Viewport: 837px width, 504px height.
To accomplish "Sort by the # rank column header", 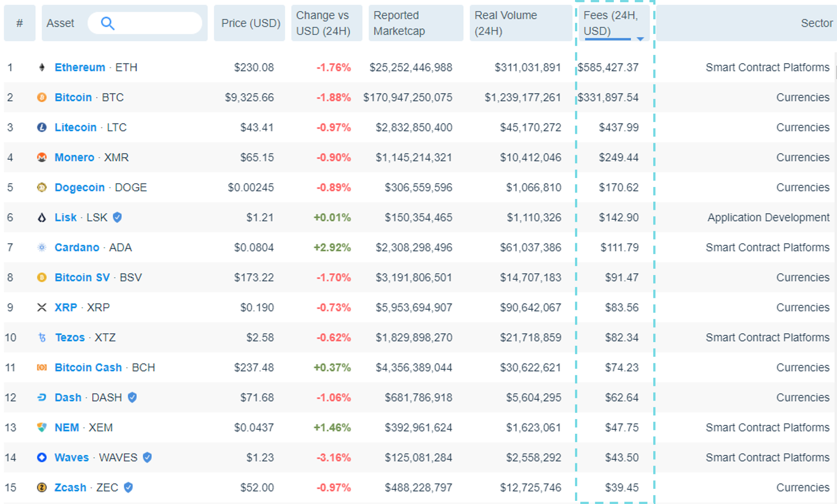I will coord(20,23).
